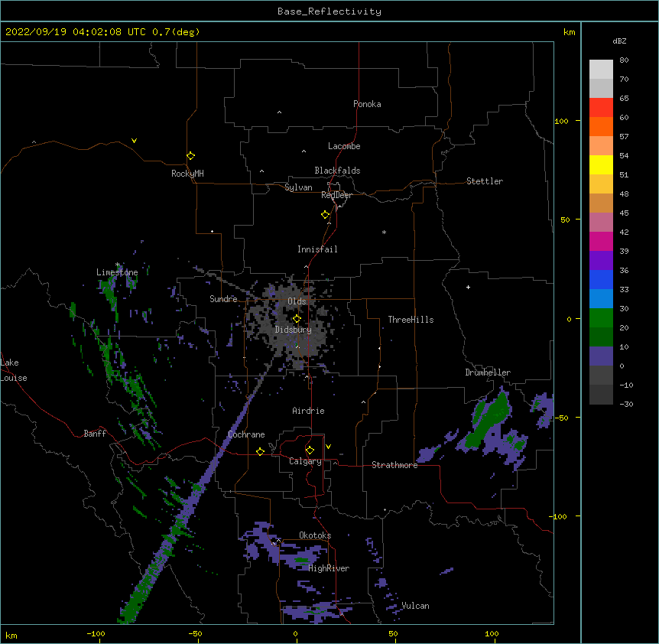This screenshot has width=659, height=644.
Task: Click the white asterisk above Limestone label
Action: (x=118, y=265)
